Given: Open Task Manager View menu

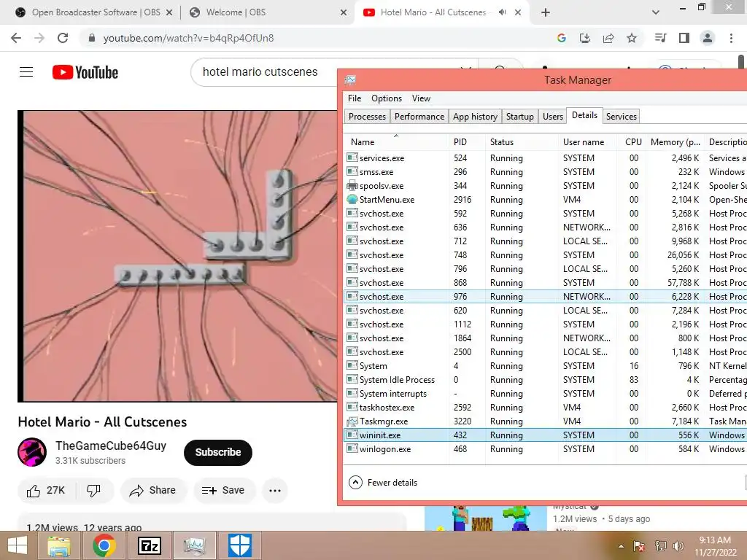Looking at the screenshot, I should click(421, 98).
